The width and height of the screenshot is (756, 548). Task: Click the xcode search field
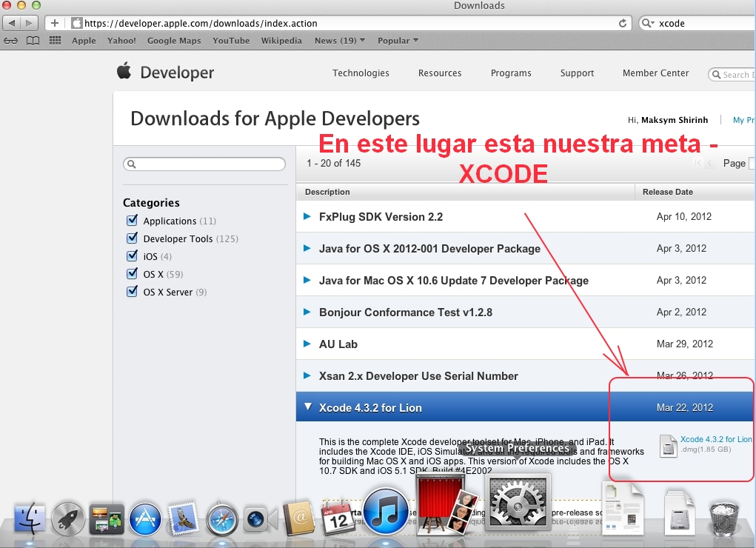point(696,23)
